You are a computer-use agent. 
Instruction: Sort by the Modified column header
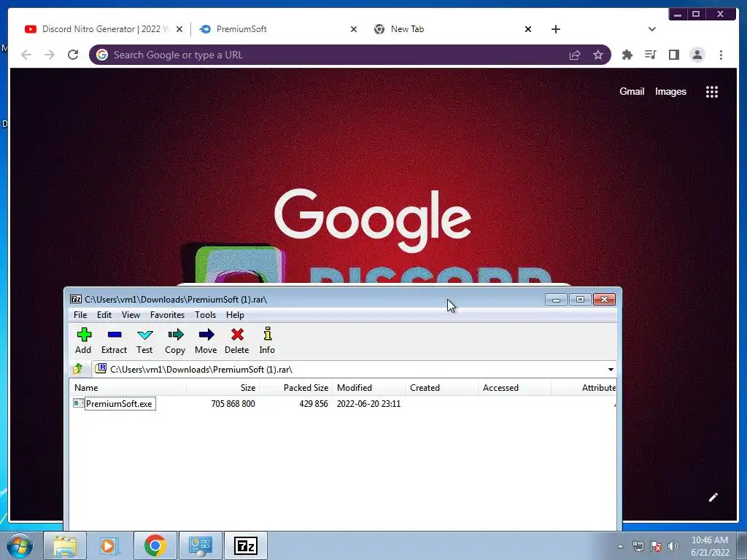(x=368, y=388)
